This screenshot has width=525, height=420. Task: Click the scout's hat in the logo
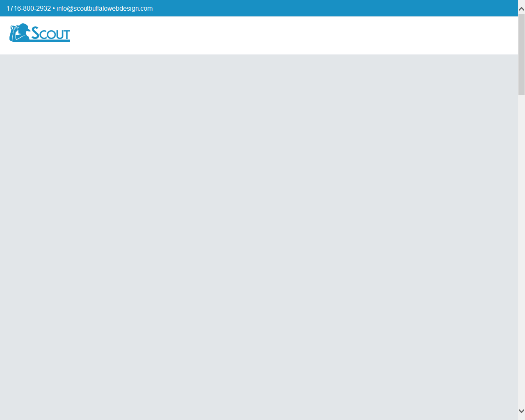(x=23, y=27)
